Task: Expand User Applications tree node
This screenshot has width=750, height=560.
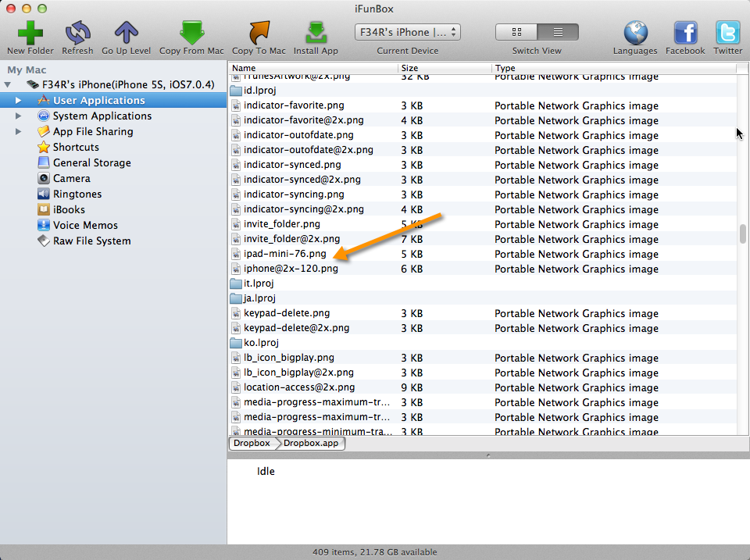Action: pyautogui.click(x=18, y=101)
